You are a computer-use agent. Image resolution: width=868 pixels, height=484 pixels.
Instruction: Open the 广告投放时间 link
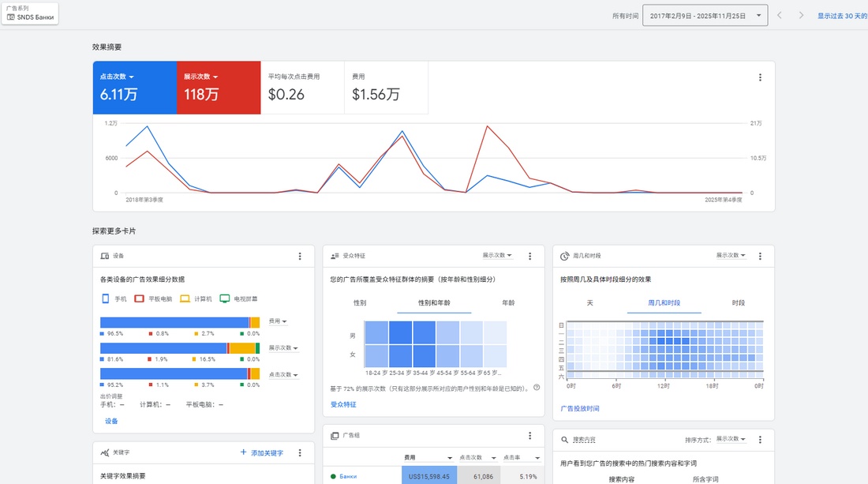click(579, 408)
